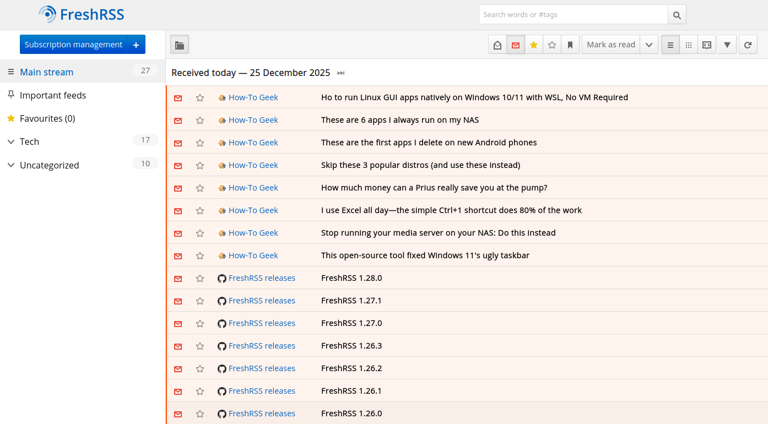Switch to the global grid view
This screenshot has height=424, width=768.
689,45
